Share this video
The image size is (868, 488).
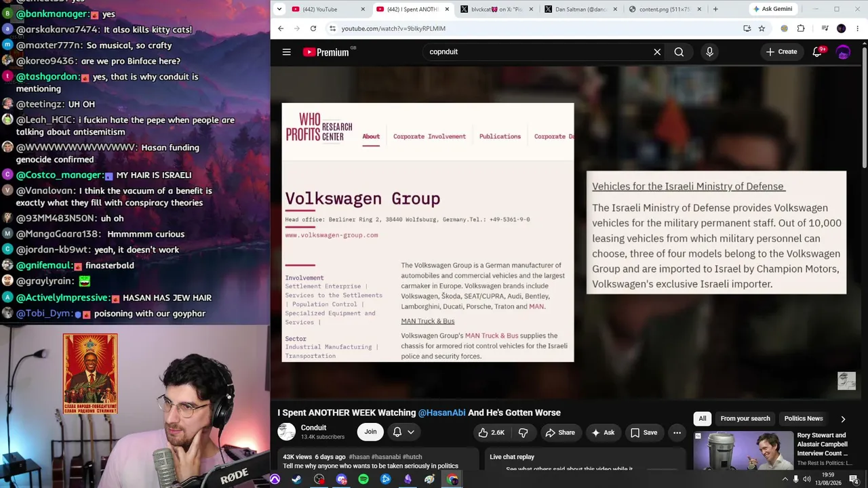click(x=560, y=432)
